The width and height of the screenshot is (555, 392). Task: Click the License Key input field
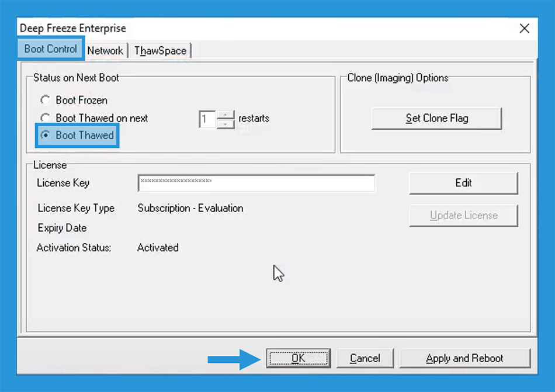click(256, 183)
